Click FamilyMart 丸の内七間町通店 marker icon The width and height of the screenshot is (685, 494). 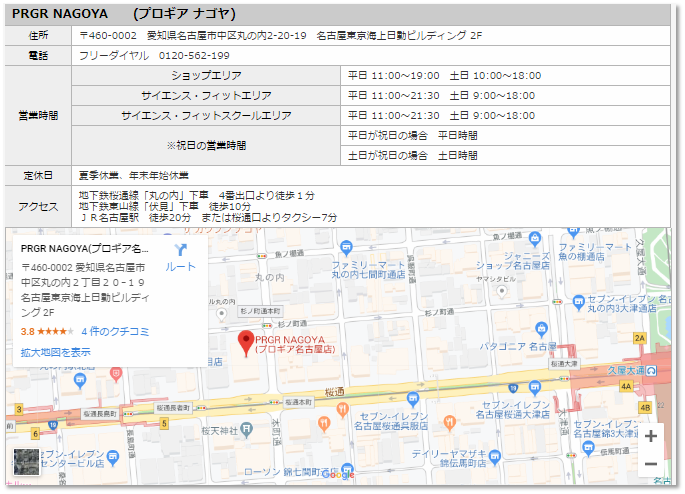pos(346,248)
